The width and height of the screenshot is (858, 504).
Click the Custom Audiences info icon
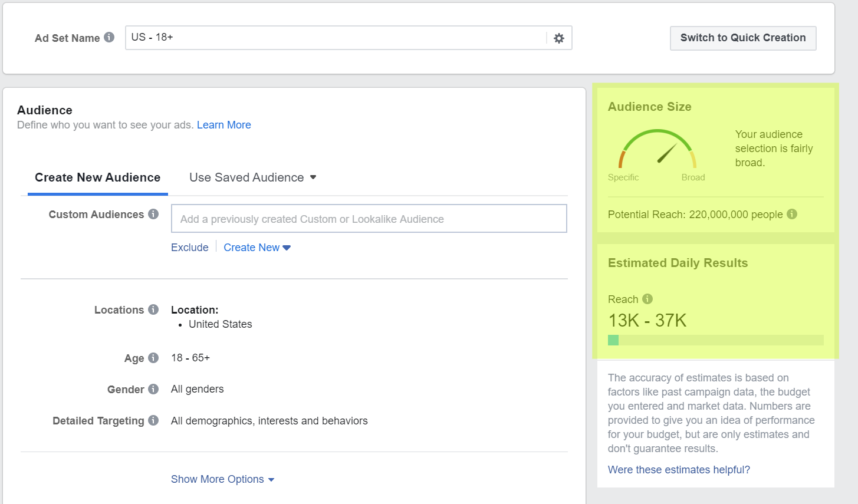click(x=153, y=214)
